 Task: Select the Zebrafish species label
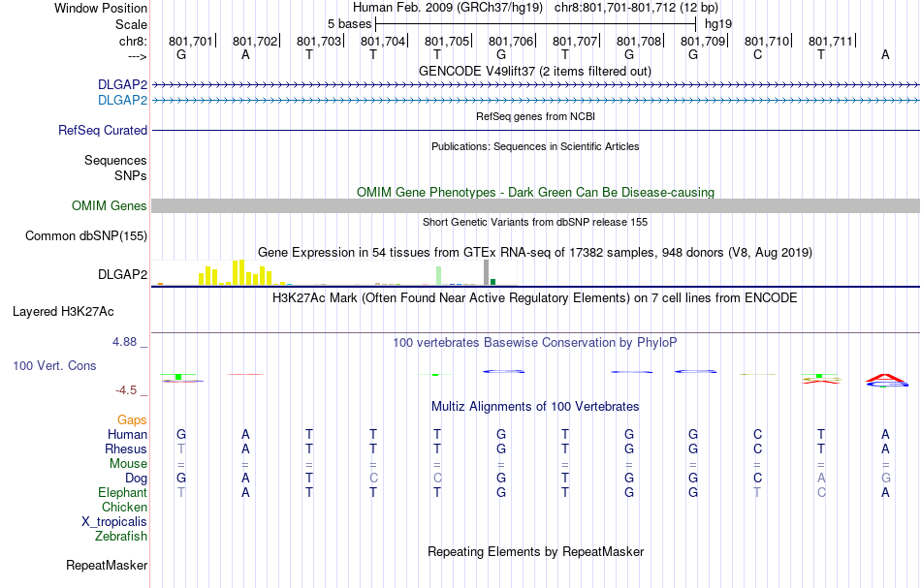point(121,536)
